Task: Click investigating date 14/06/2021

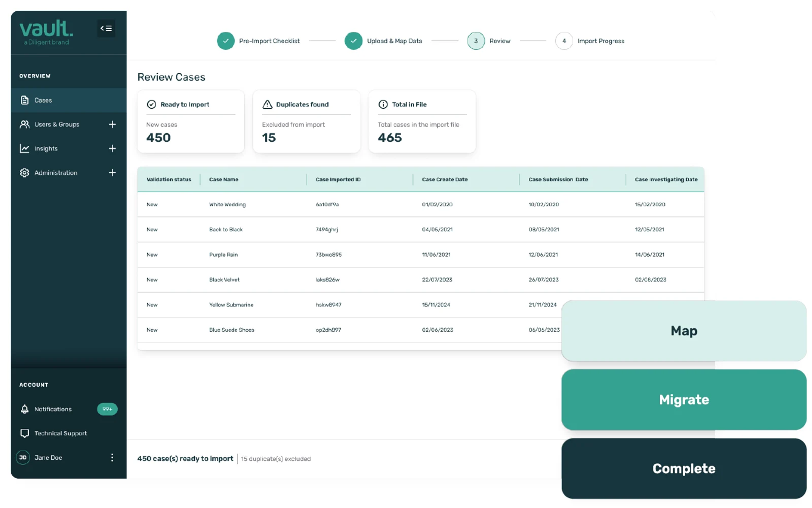Action: 649,255
